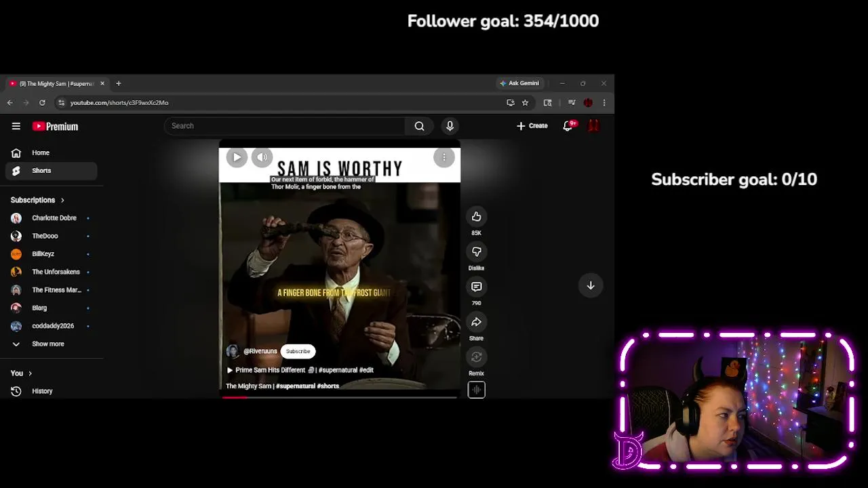Screen dimensions: 868x488
Task: Click the address bar URL
Action: click(119, 102)
